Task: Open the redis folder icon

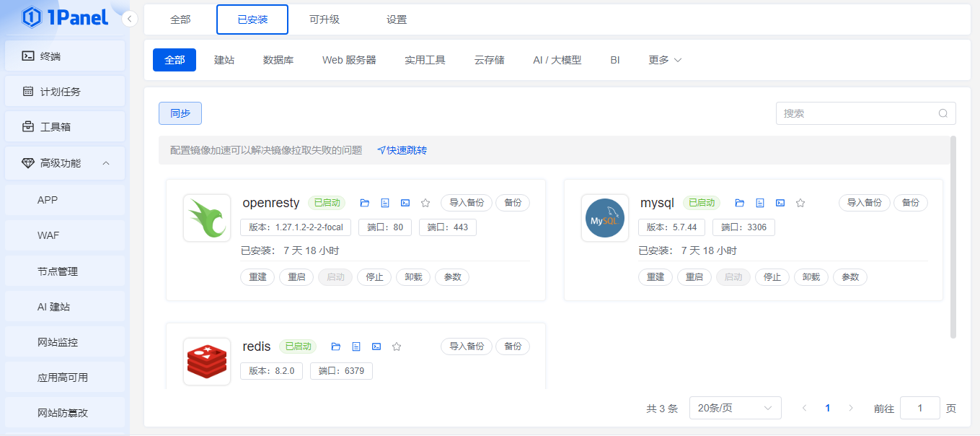Action: 335,346
